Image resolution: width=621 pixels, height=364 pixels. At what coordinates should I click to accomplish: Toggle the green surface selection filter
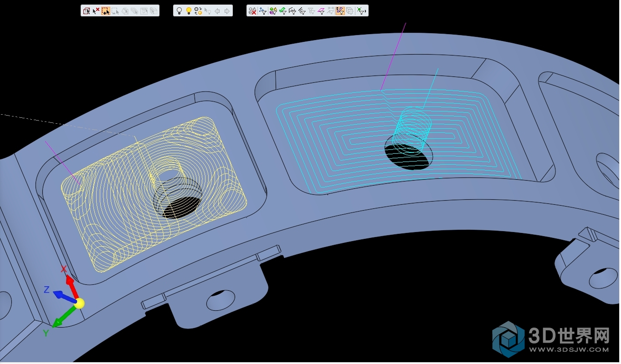pos(283,11)
